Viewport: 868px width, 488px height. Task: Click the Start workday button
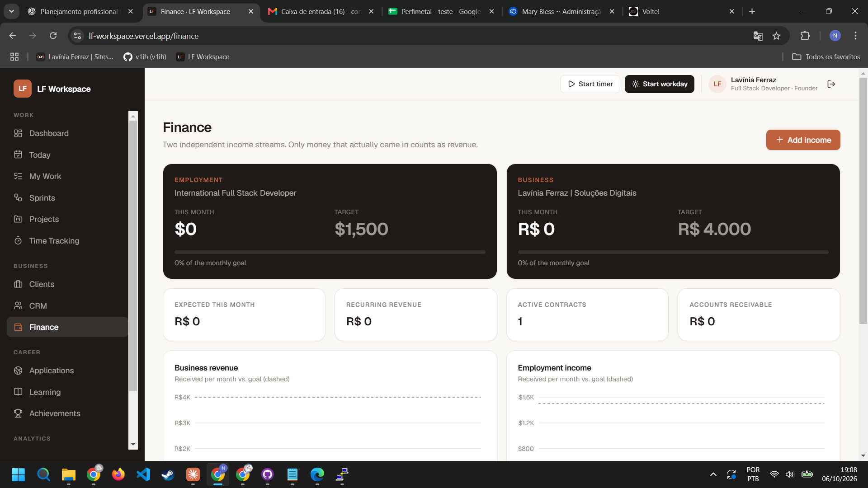point(659,84)
